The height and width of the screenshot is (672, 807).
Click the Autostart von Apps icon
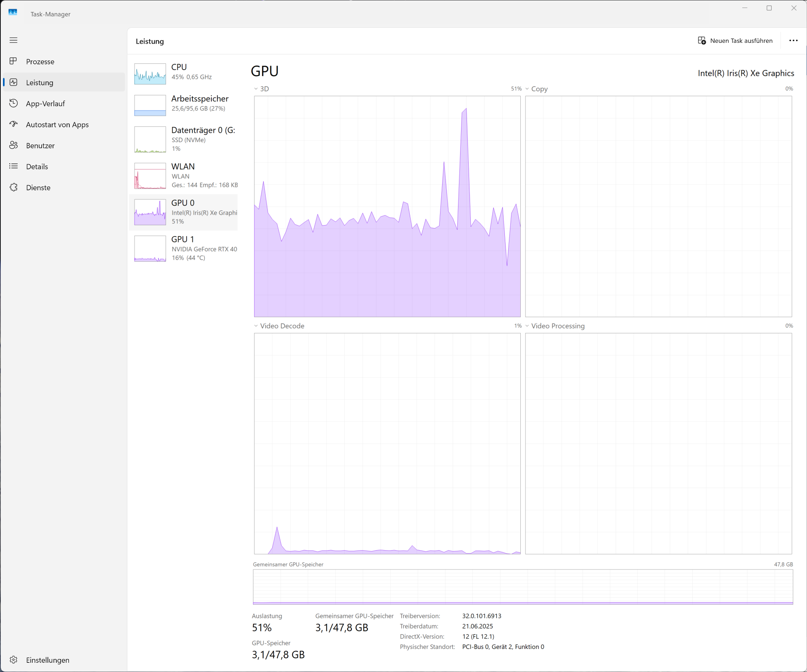tap(13, 124)
